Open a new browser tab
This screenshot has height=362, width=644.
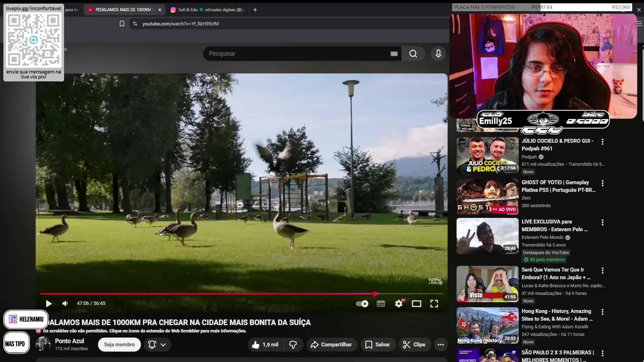(255, 10)
